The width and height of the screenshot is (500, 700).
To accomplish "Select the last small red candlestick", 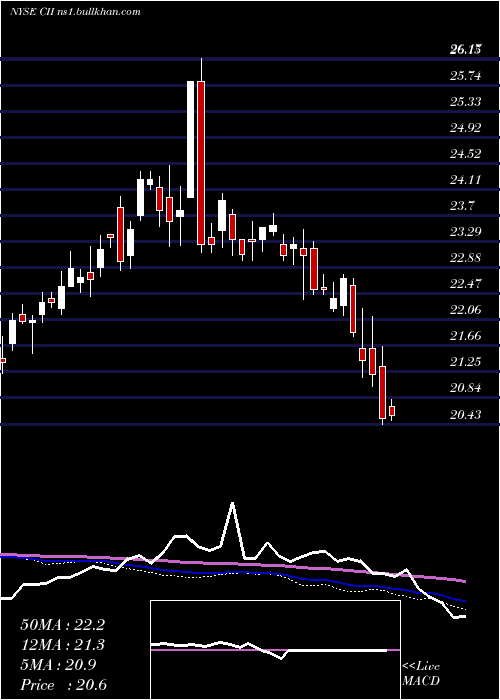I will (392, 411).
